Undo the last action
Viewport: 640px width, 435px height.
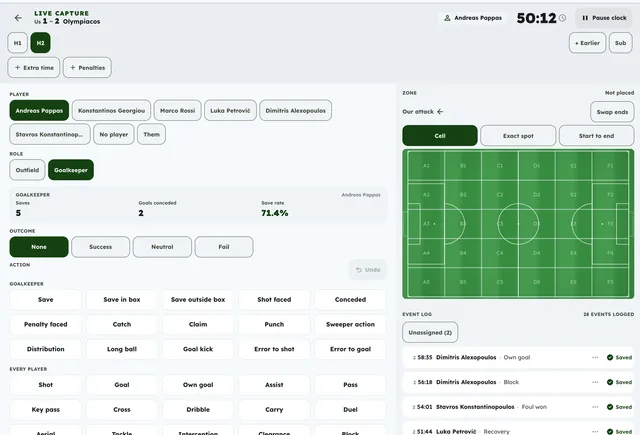368,270
